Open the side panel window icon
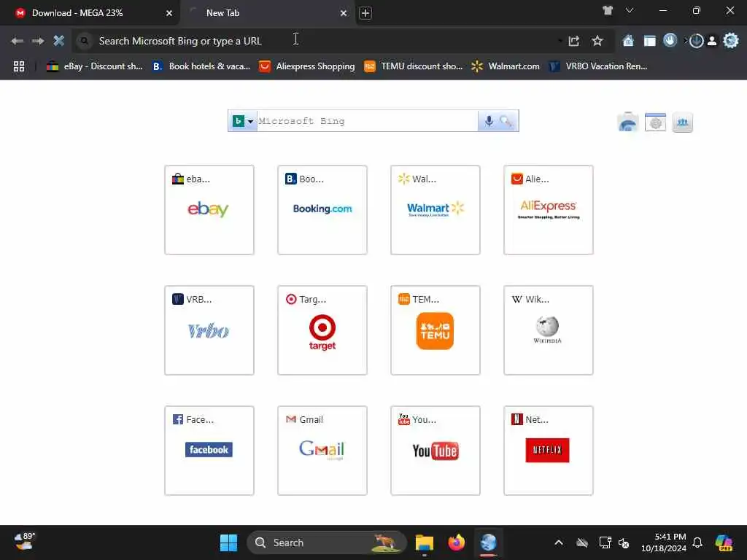 [x=650, y=41]
